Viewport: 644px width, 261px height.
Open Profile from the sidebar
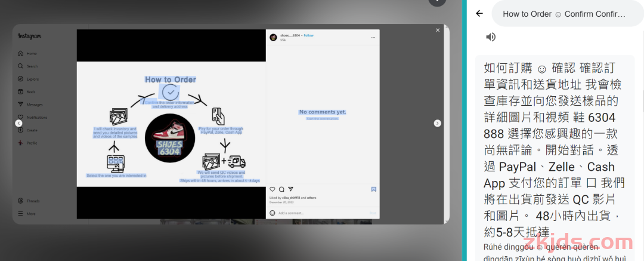pyautogui.click(x=27, y=143)
